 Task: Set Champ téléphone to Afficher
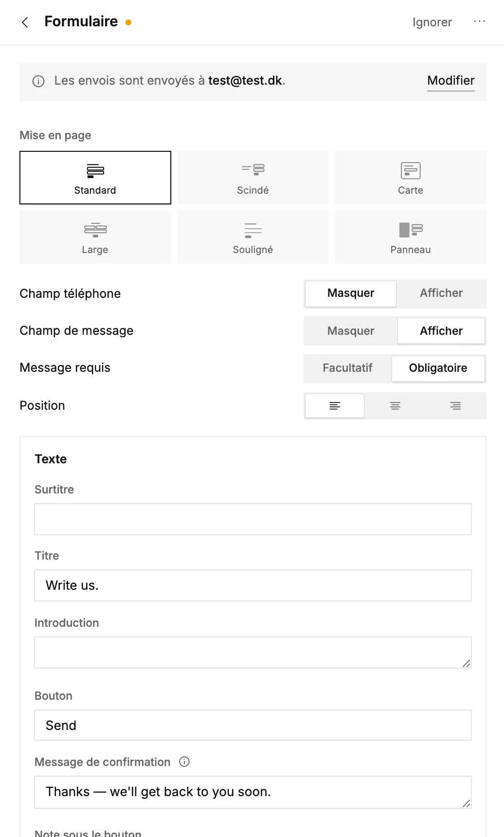click(441, 293)
